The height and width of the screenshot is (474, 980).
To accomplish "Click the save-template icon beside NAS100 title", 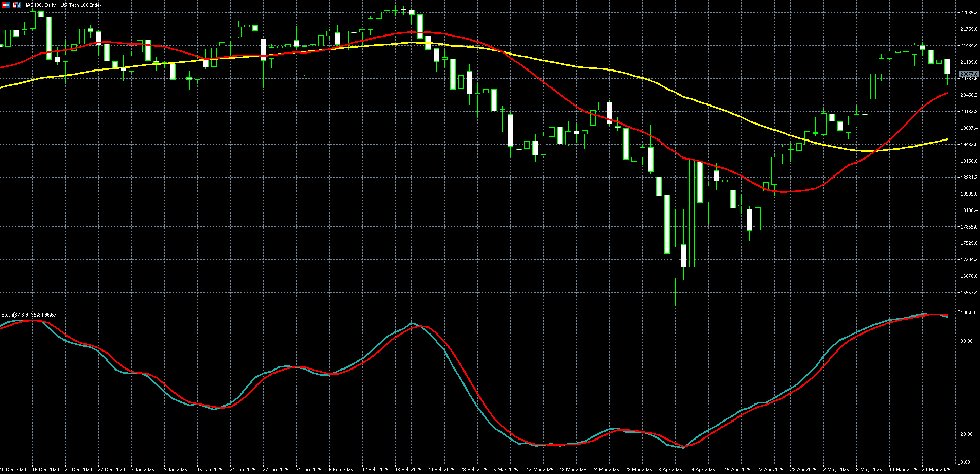I will click(x=16, y=5).
